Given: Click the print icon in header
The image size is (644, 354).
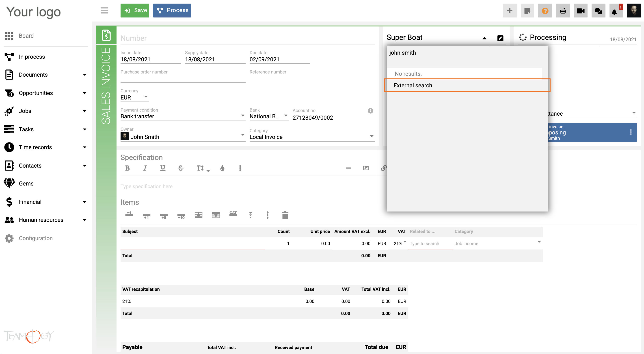Looking at the screenshot, I should pos(563,11).
